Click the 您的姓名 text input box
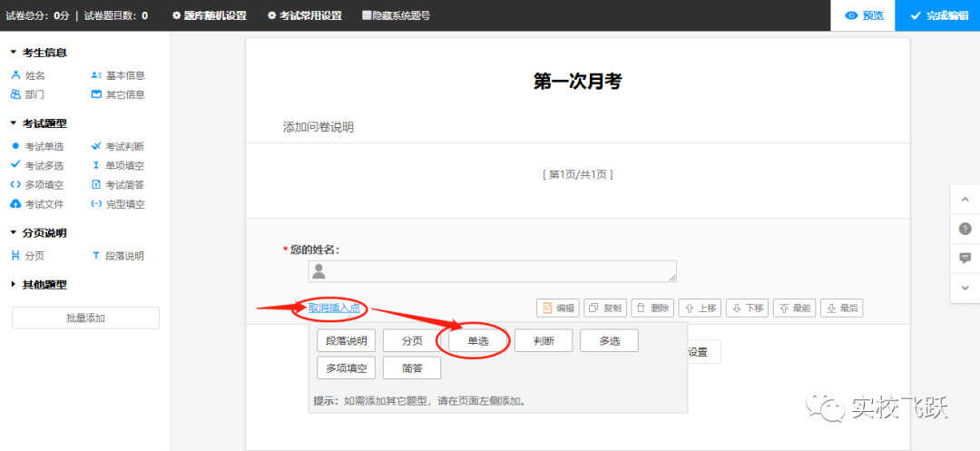This screenshot has width=980, height=451. click(493, 271)
